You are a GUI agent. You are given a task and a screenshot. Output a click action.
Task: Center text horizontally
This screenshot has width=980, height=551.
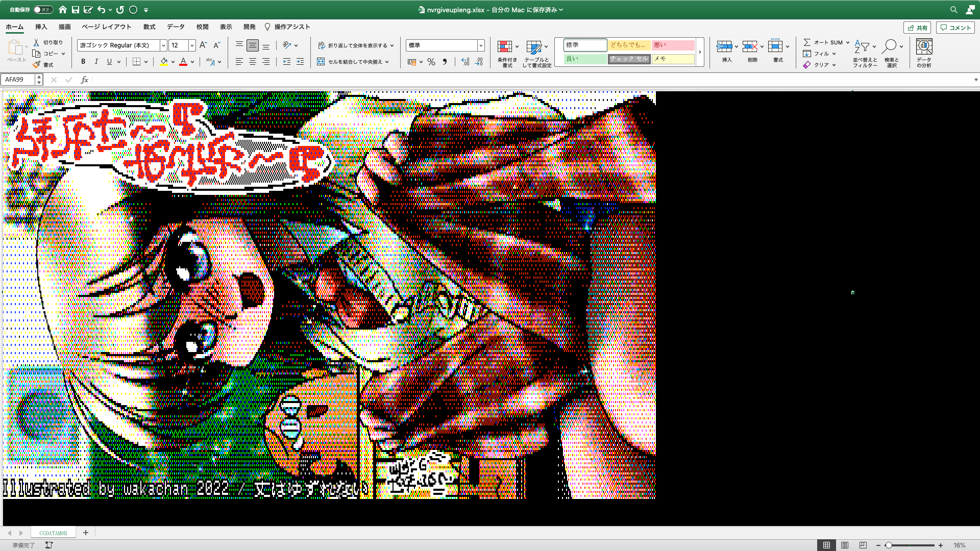[252, 62]
